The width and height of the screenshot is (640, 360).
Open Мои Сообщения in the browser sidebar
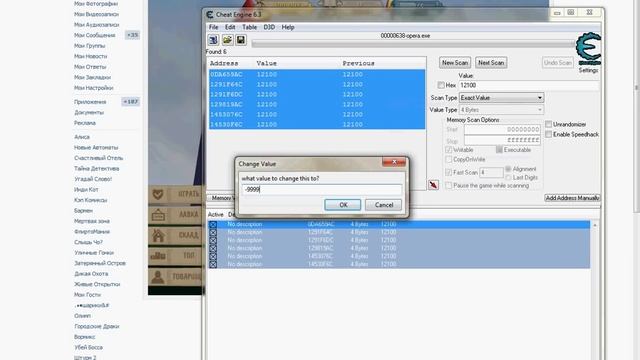(x=95, y=36)
